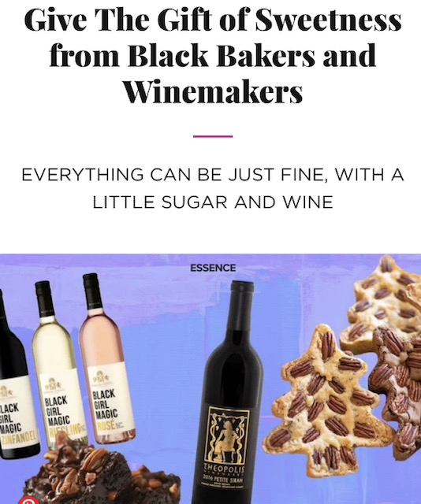
Task: Click the Black Girl Magic Rosé bottle
Action: [x=106, y=358]
